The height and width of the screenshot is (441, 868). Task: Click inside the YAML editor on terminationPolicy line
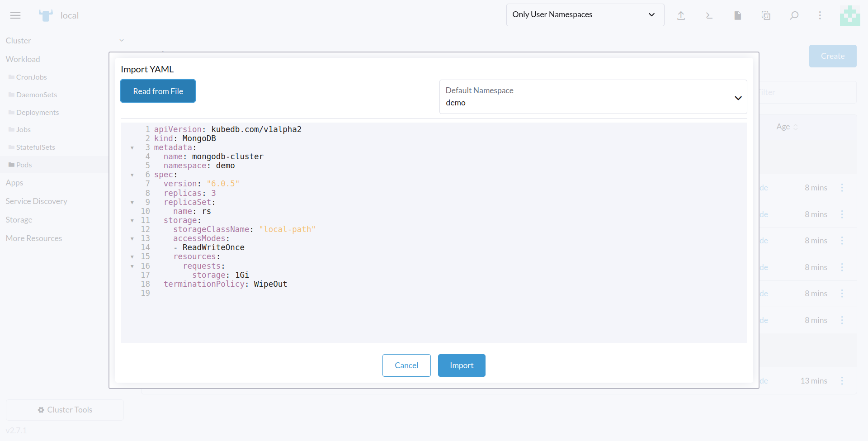point(225,284)
